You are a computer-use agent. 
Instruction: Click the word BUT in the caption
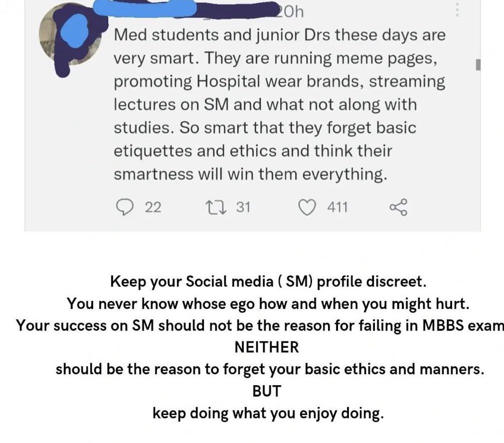(267, 391)
